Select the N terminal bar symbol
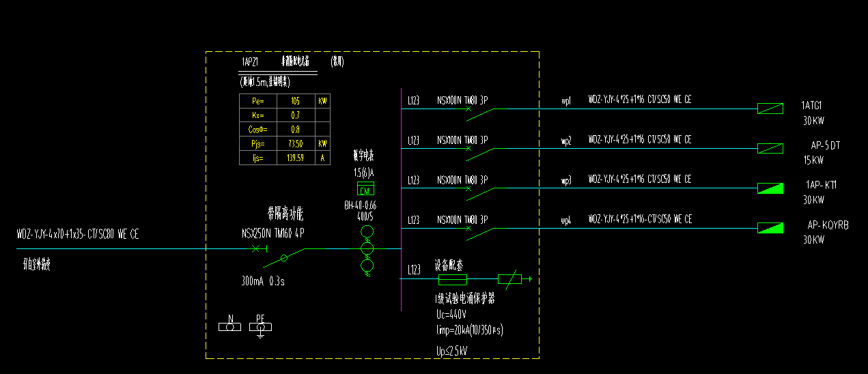Screen dimensions: 868x374 pos(230,327)
